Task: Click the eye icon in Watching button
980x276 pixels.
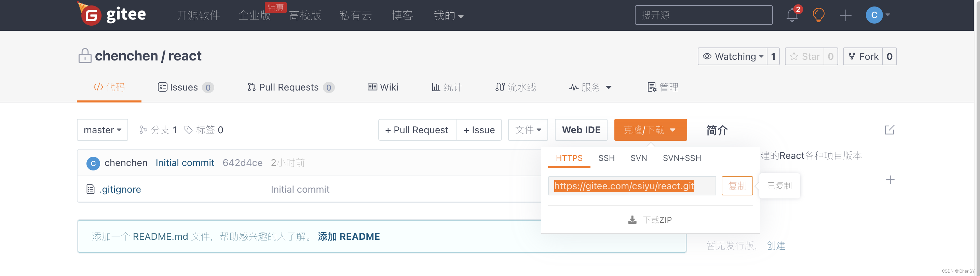Action: (707, 56)
